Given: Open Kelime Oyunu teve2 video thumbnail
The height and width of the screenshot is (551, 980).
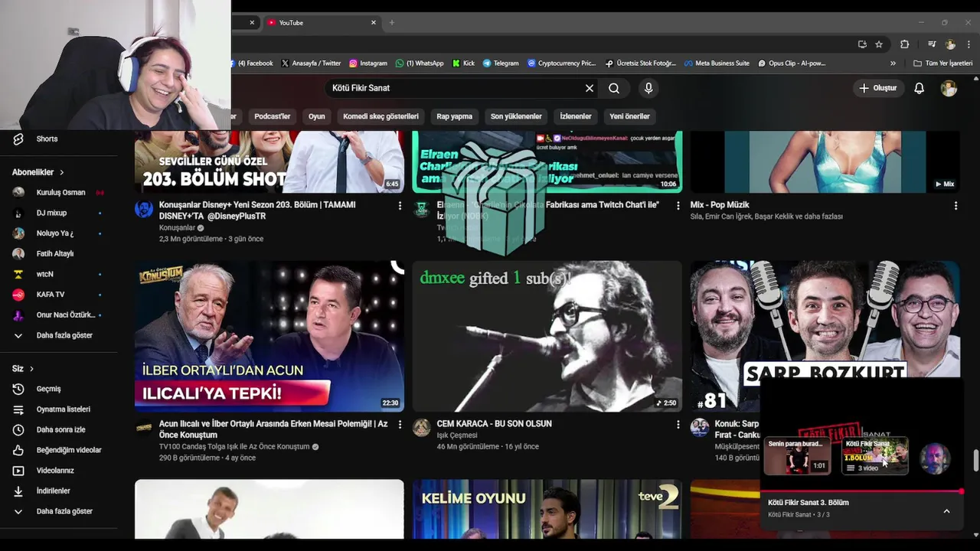Looking at the screenshot, I should [547, 509].
